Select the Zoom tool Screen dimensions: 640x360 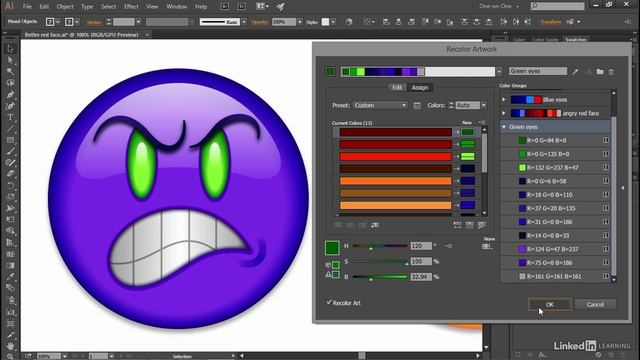pos(10,356)
